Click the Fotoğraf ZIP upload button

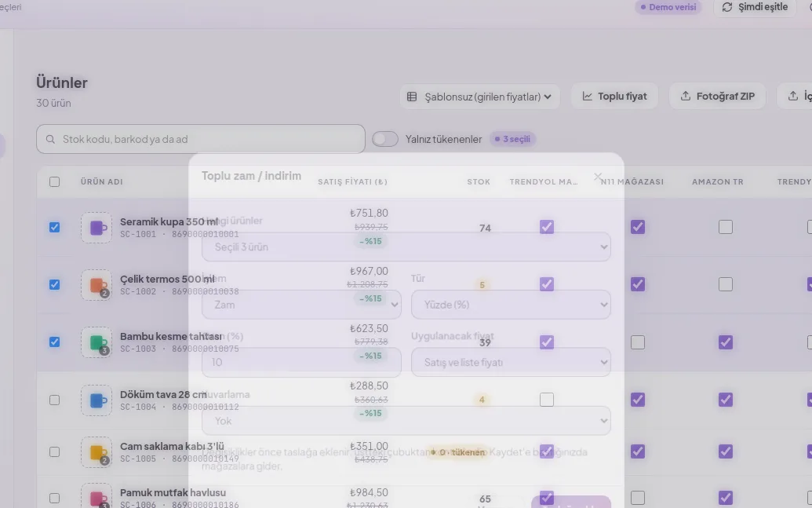[x=717, y=96]
